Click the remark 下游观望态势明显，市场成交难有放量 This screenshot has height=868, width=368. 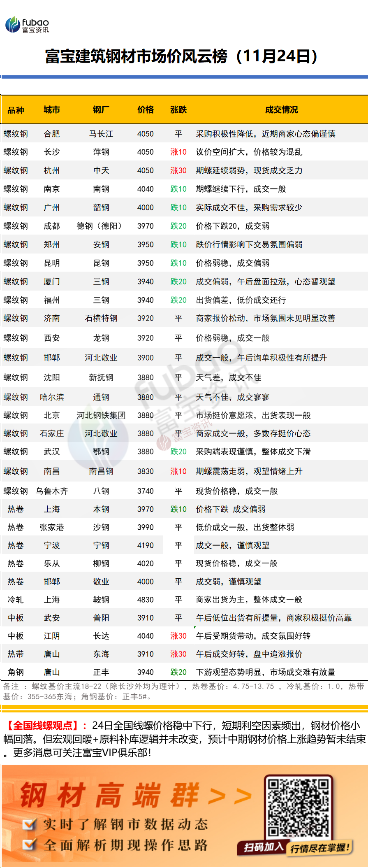pyautogui.click(x=266, y=672)
